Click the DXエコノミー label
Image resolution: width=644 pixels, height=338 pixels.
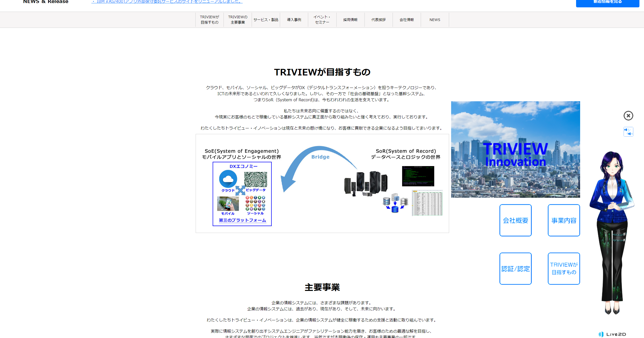click(244, 166)
